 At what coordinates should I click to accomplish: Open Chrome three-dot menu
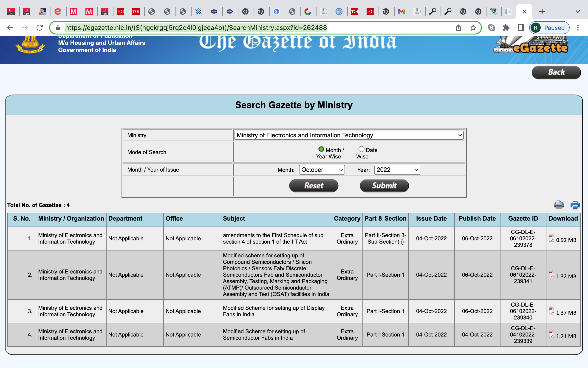point(578,28)
